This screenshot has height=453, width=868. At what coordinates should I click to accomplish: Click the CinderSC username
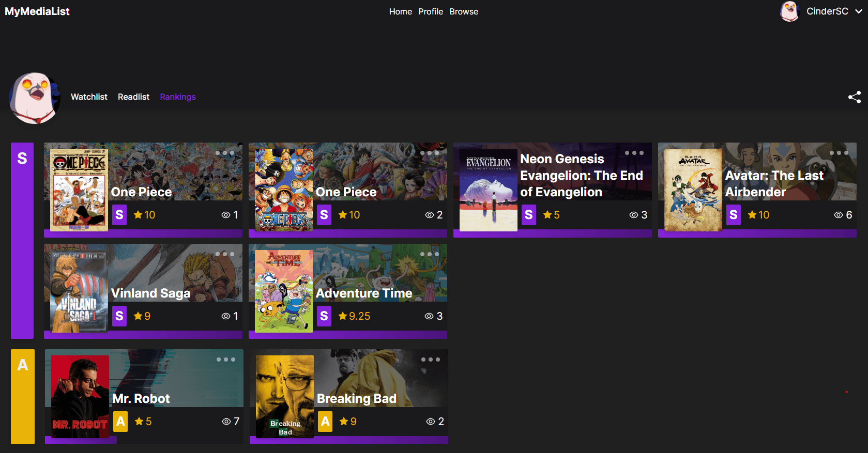827,11
